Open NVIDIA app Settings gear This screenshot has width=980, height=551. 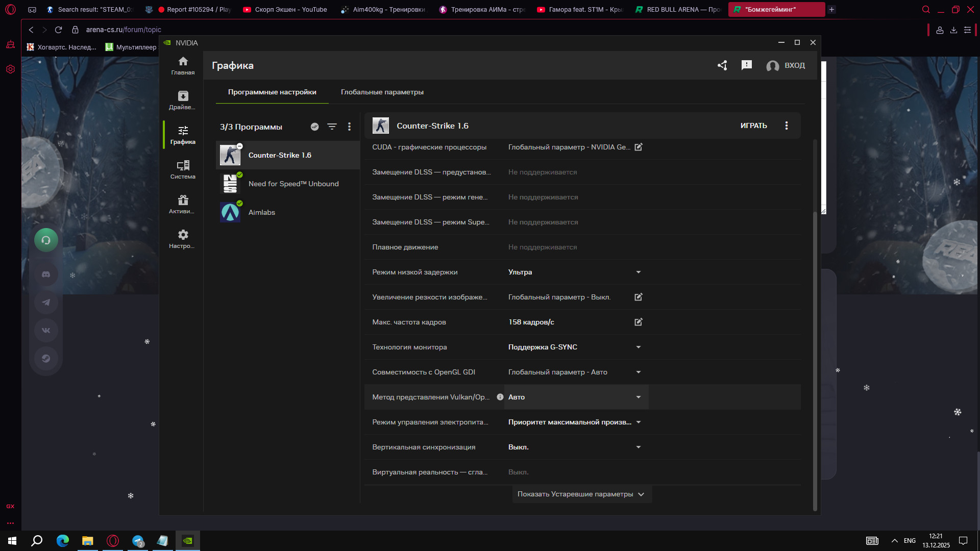(x=183, y=239)
